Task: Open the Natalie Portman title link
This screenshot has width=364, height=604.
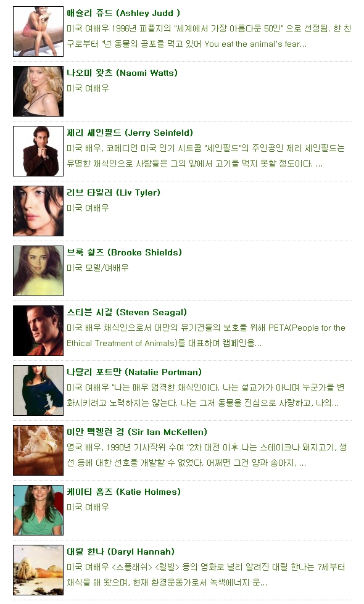Action: point(134,372)
